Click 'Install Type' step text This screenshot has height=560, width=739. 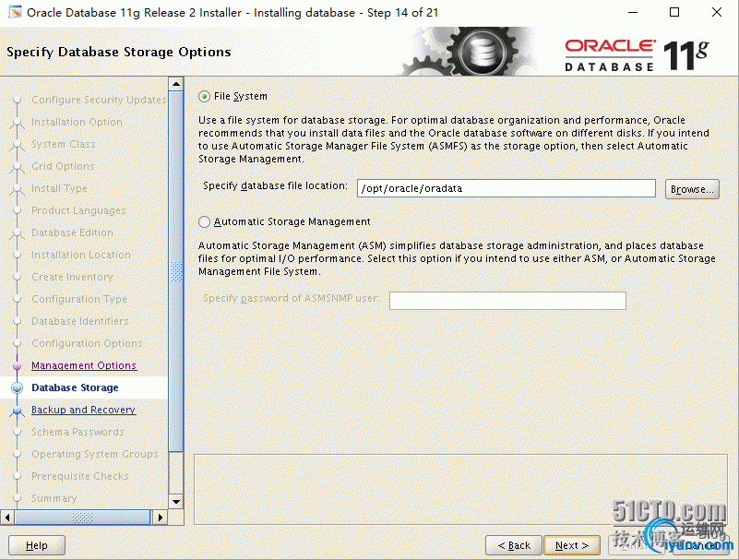59,188
